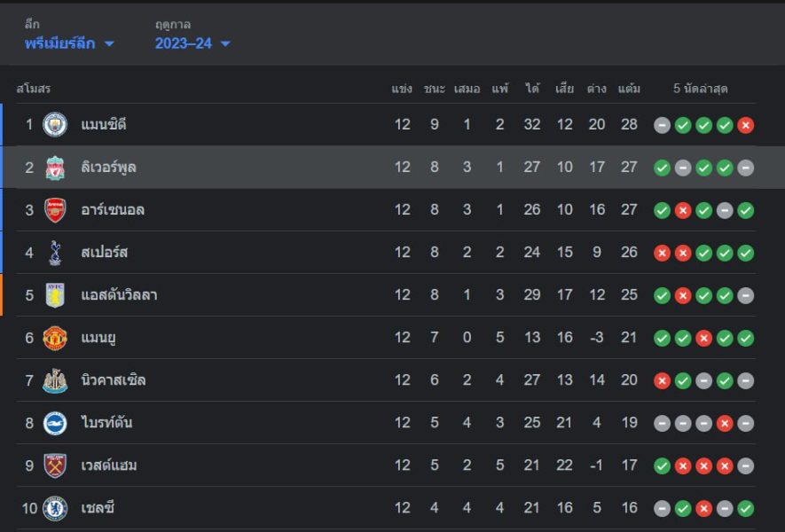Select the team name อาร์เซนอล
This screenshot has height=532, width=785.
[113, 210]
